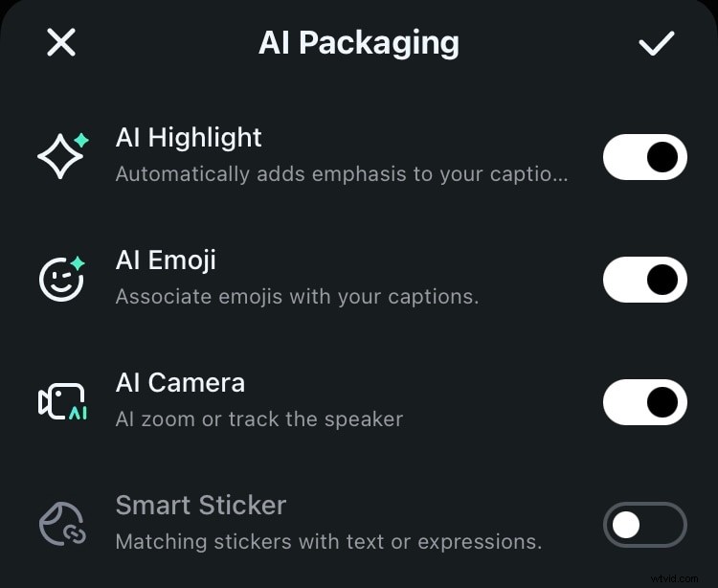Screen dimensions: 718x588
Task: Click 'AI zoom or track the speaker' text
Action: [x=259, y=419]
